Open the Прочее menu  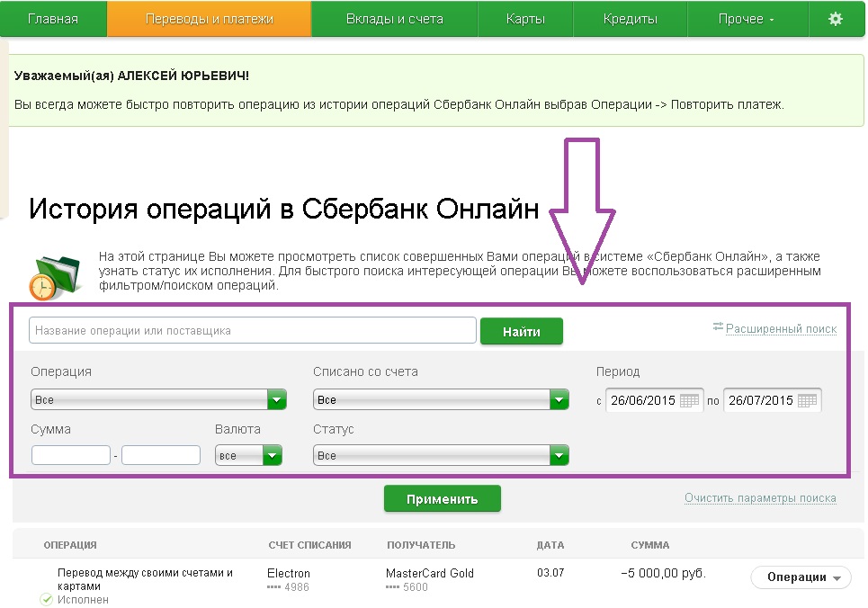click(x=747, y=18)
